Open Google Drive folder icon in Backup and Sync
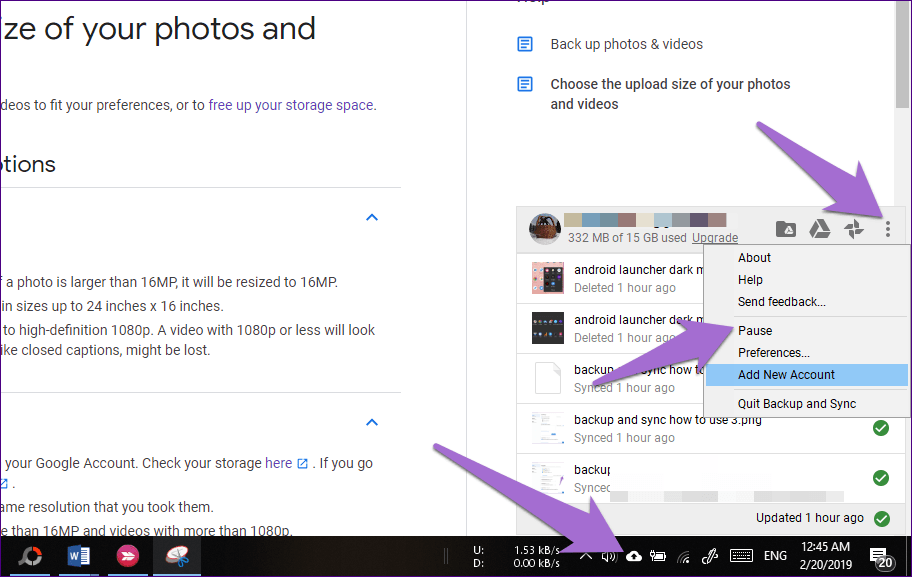The width and height of the screenshot is (912, 577). (786, 229)
